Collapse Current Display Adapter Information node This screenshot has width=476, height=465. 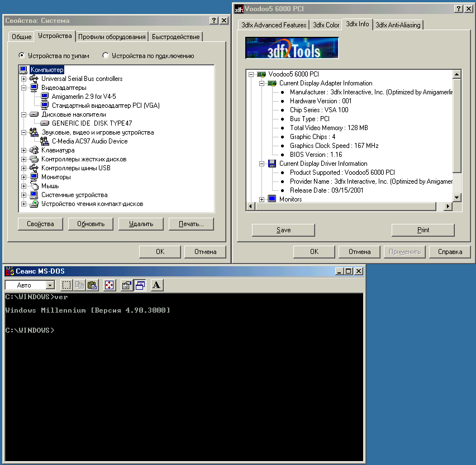pyautogui.click(x=261, y=83)
